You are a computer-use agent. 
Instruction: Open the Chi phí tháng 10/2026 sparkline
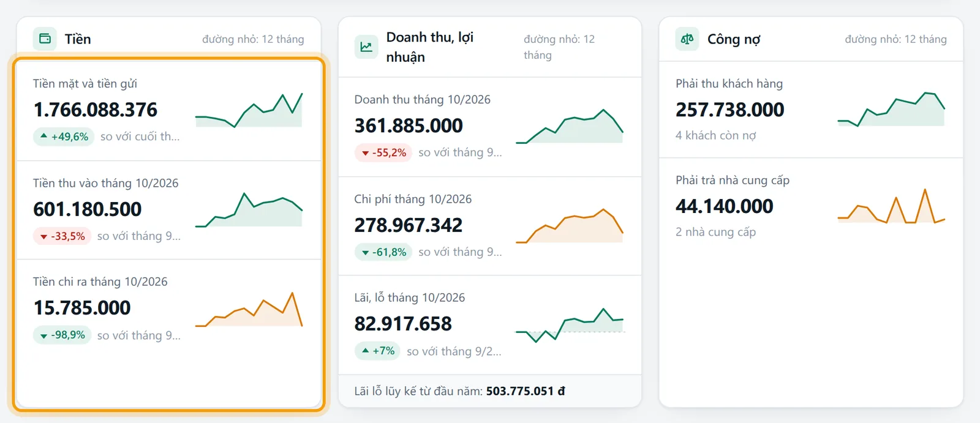tap(570, 225)
